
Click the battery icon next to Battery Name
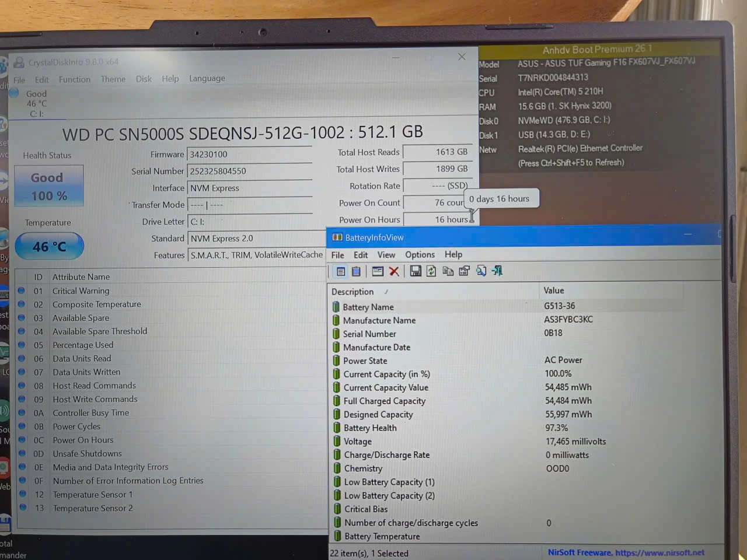coord(336,307)
